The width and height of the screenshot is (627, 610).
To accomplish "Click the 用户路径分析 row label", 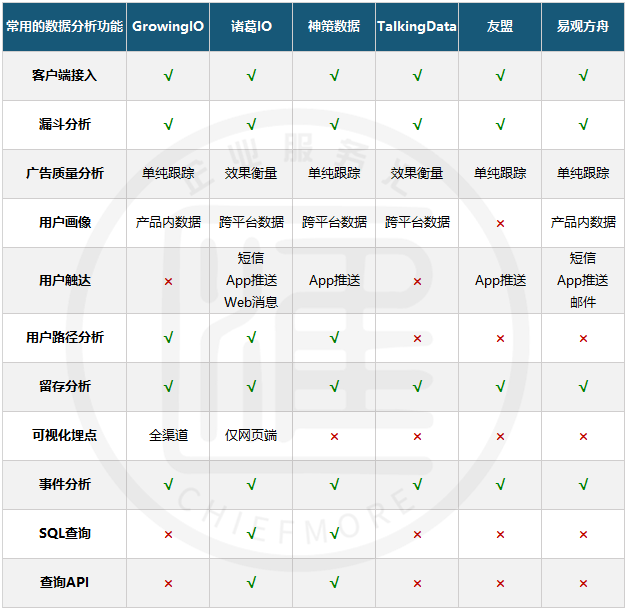I will pos(64,337).
